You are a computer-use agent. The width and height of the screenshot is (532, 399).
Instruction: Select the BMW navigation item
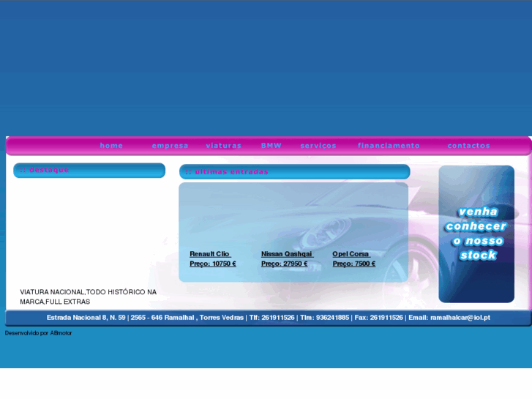[271, 146]
